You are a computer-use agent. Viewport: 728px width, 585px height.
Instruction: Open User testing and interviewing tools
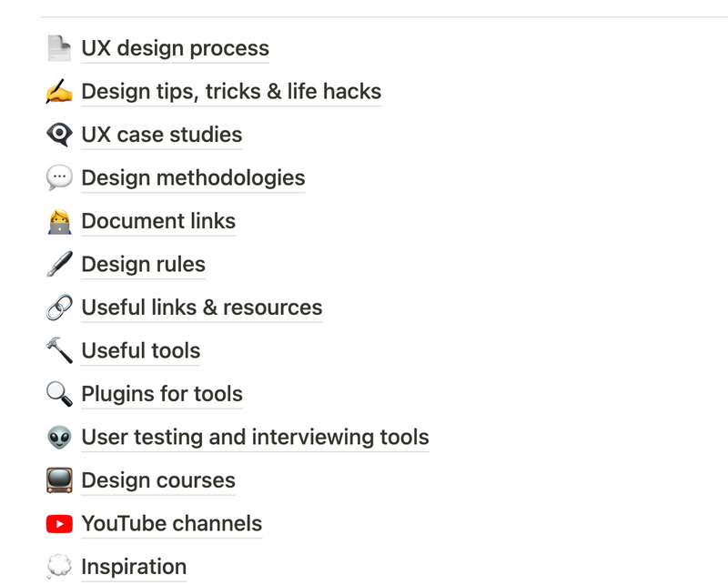tap(256, 437)
